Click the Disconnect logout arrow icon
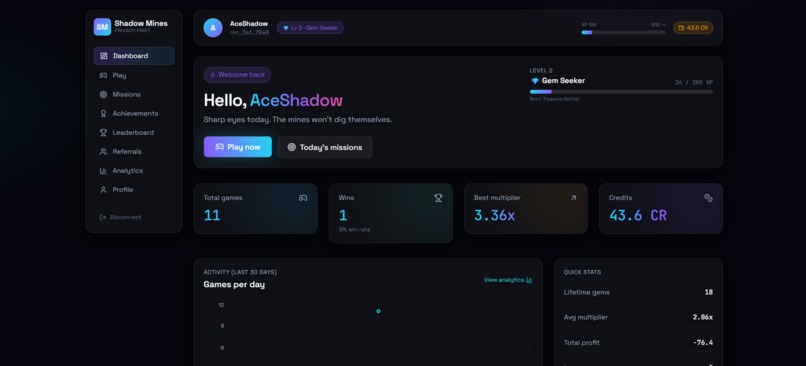This screenshot has height=366, width=806. (103, 217)
